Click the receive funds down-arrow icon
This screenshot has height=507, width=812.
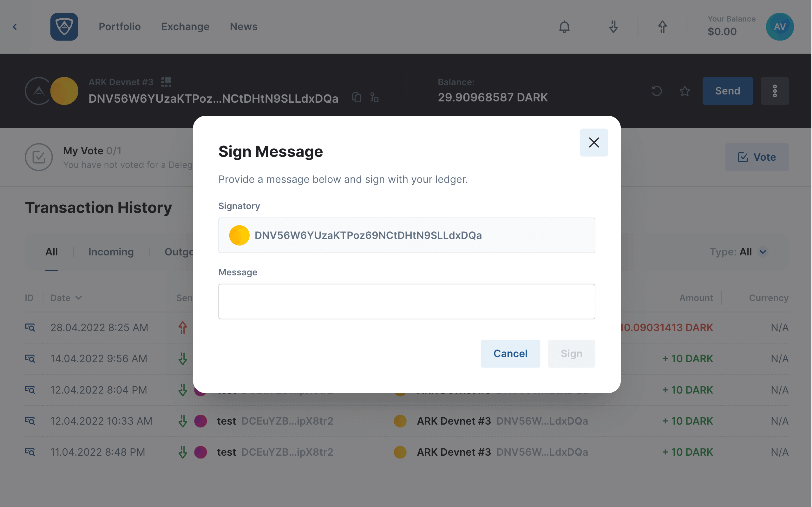point(613,27)
